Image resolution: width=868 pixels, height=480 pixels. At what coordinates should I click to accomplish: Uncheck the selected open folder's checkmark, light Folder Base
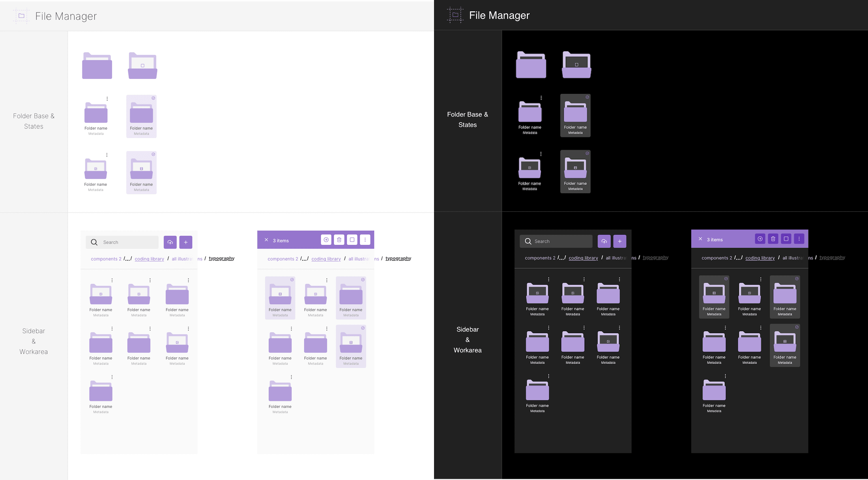(153, 154)
